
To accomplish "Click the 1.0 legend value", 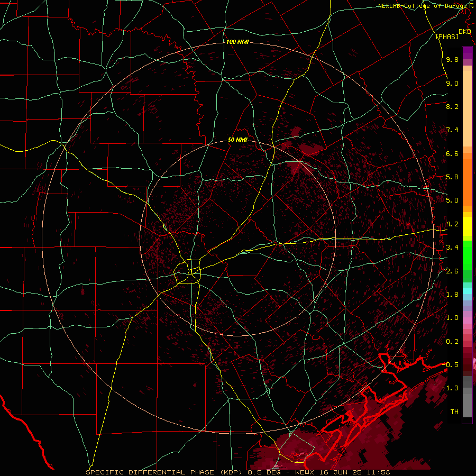I will click(452, 318).
